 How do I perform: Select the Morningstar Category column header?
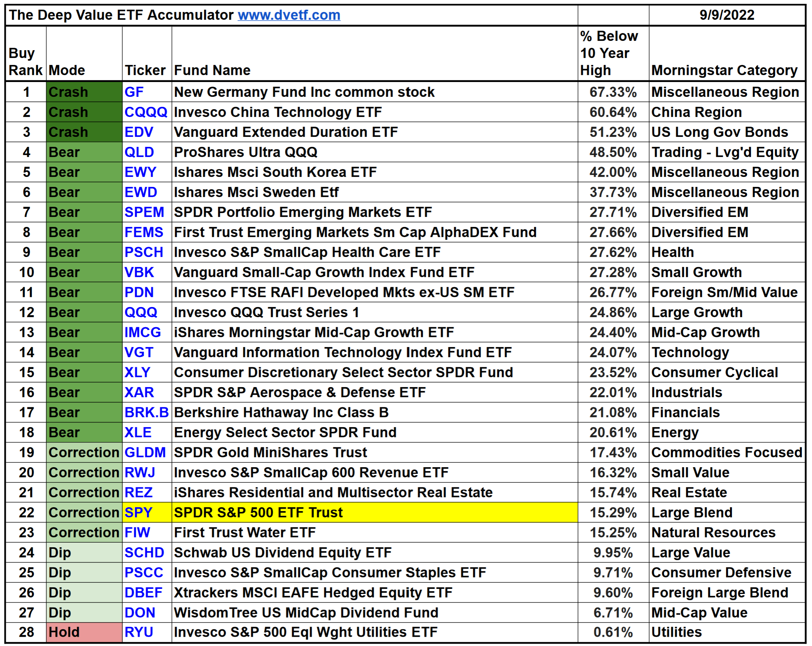coord(727,54)
